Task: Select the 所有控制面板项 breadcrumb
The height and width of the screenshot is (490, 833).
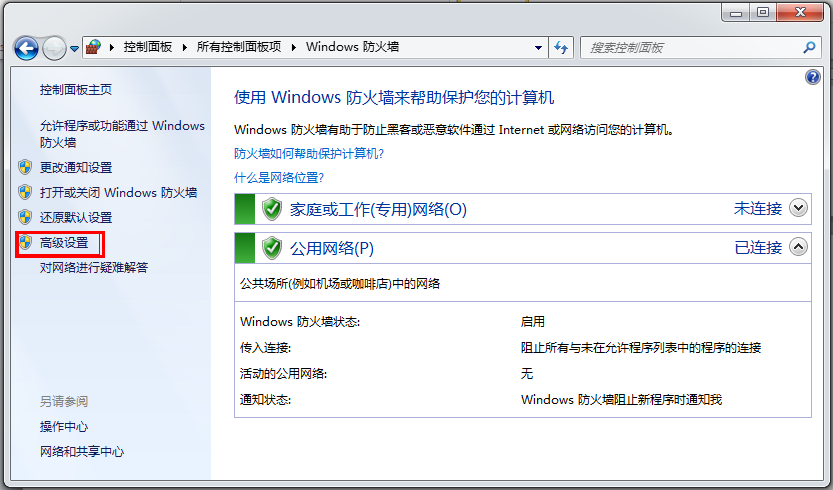Action: (x=239, y=47)
